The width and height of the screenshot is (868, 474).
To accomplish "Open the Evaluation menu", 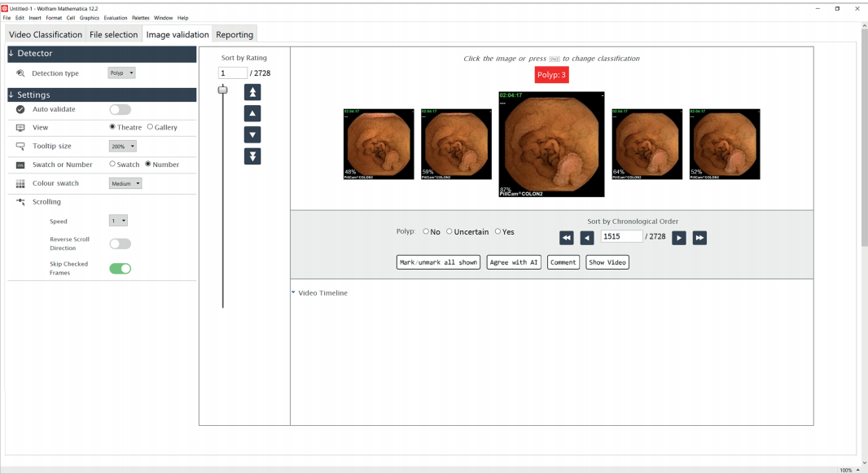I will (x=115, y=18).
